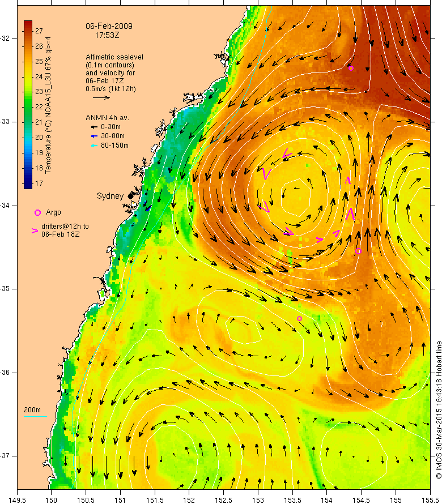Screen dimensions: 442x504
Task: Click the "80-150m" depth label
Action: tap(114, 146)
